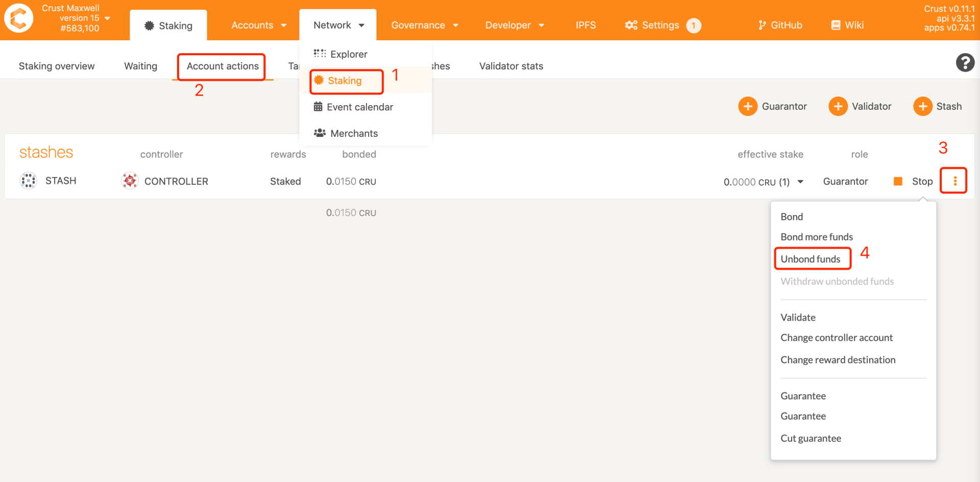The height and width of the screenshot is (482, 980).
Task: Expand the Accounts menu
Action: click(x=259, y=25)
